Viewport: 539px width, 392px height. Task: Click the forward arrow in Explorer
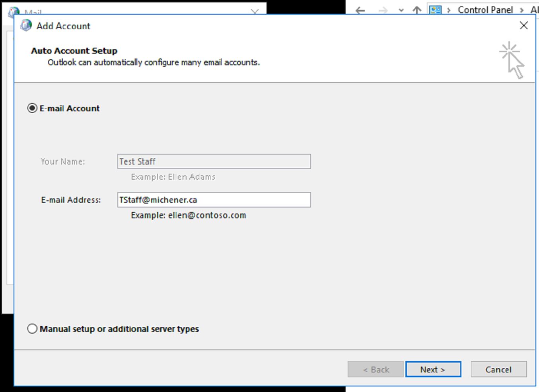coord(383,10)
